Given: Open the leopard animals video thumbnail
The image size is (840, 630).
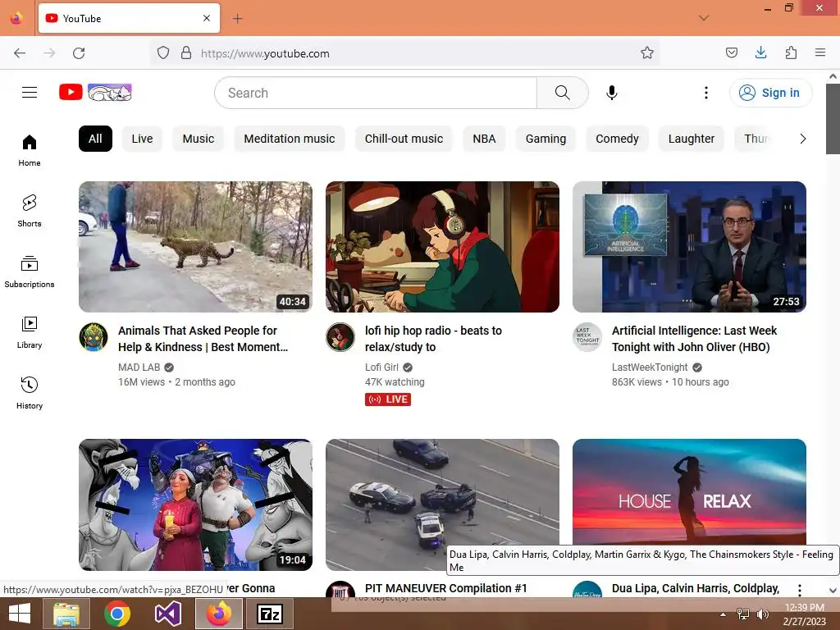Looking at the screenshot, I should pos(195,246).
